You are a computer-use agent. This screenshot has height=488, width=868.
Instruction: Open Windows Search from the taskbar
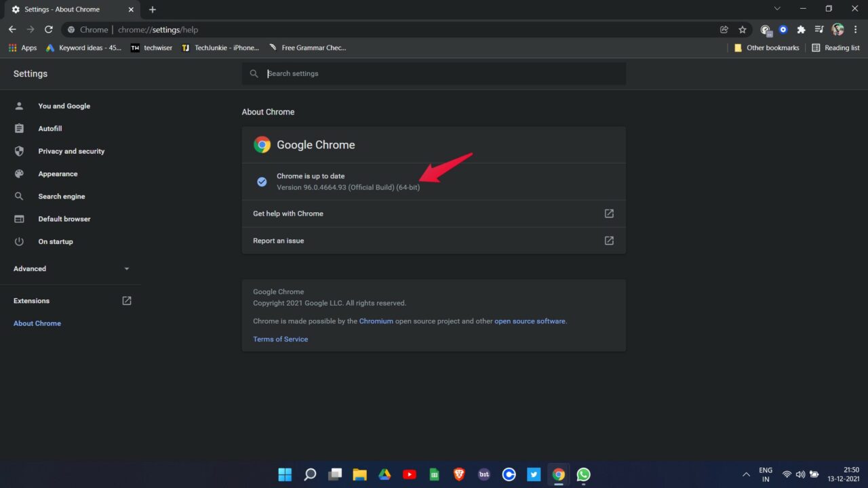[x=310, y=474]
